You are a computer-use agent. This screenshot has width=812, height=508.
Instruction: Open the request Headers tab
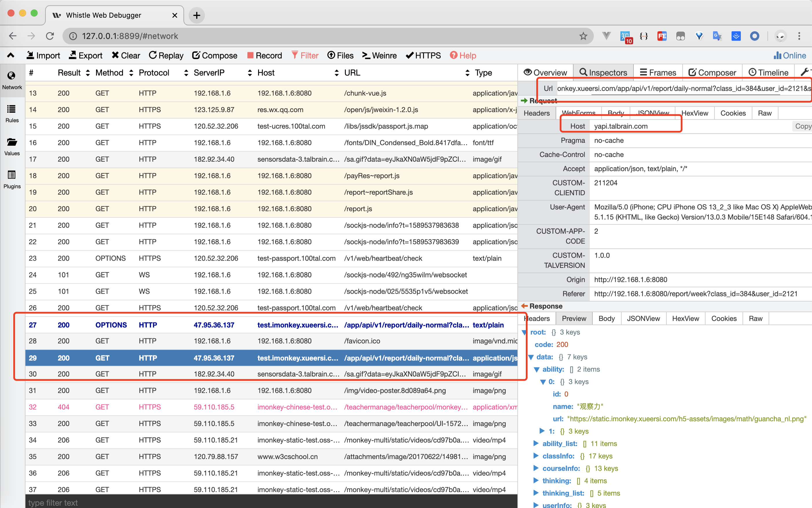[x=537, y=113]
